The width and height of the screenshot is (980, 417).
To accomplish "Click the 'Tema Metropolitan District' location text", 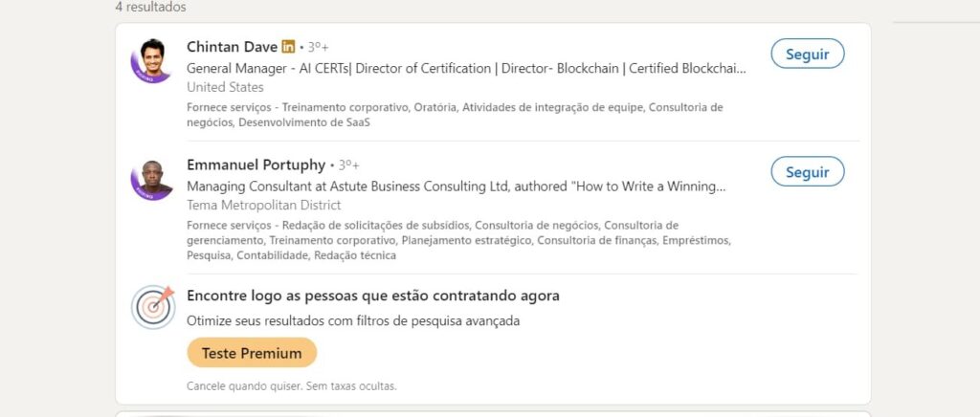I will [264, 206].
